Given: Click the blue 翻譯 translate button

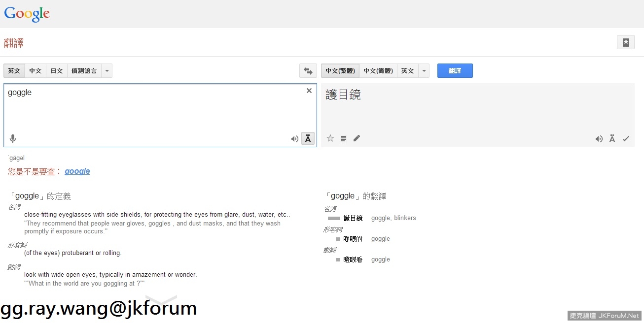Looking at the screenshot, I should pyautogui.click(x=455, y=71).
